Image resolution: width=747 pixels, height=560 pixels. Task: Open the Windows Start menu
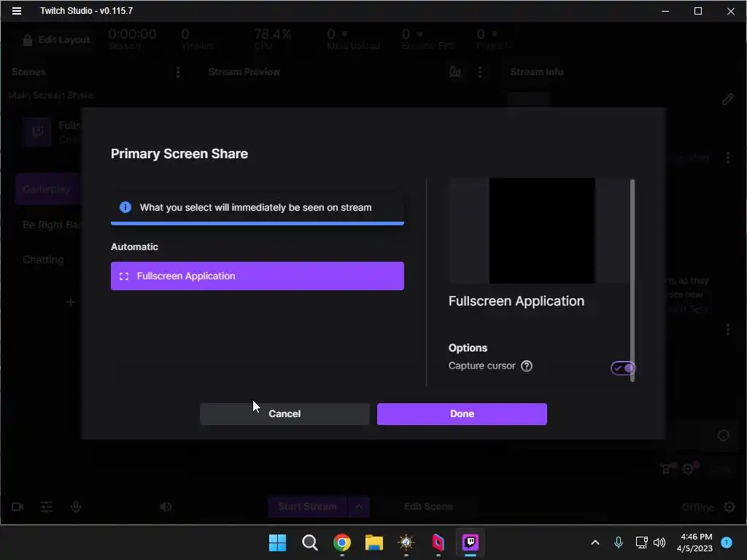point(277,542)
